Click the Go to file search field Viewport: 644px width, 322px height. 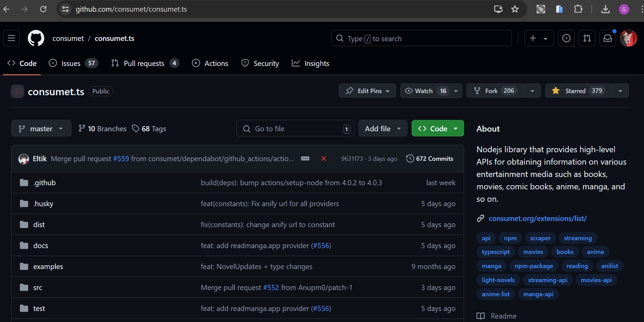coord(295,129)
